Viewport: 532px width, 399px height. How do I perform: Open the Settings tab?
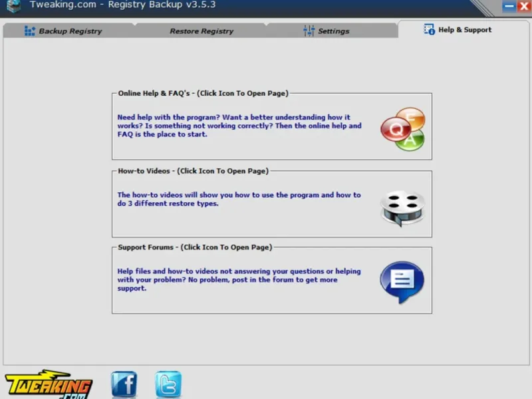[x=332, y=31]
